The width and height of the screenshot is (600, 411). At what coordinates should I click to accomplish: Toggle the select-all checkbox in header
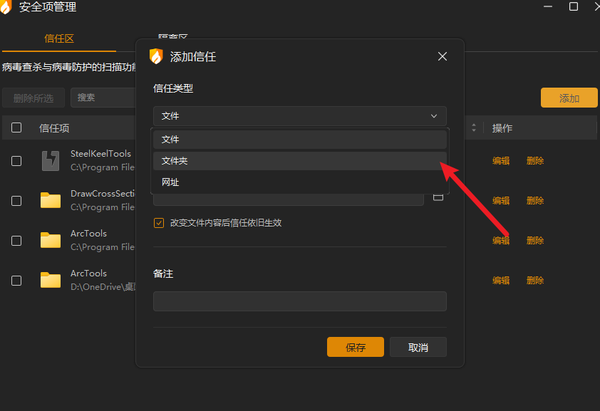pos(16,127)
